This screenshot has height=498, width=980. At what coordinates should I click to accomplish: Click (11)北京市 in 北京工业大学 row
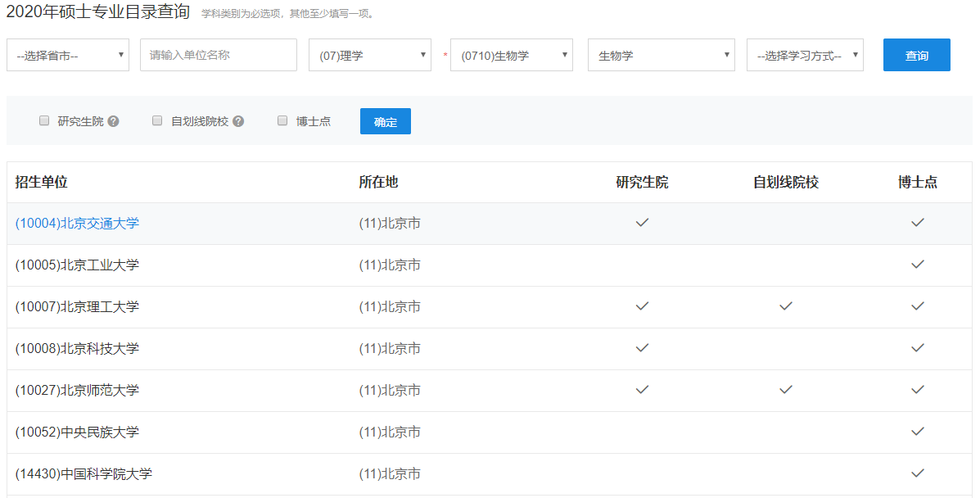[x=390, y=265]
